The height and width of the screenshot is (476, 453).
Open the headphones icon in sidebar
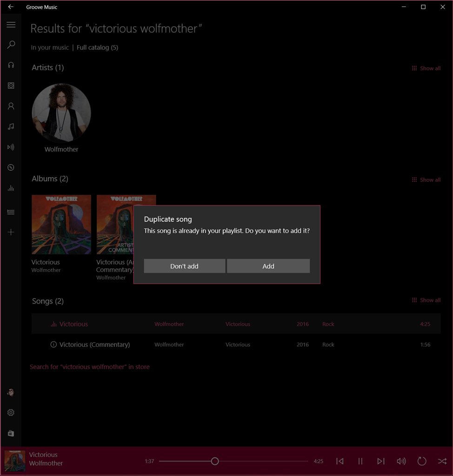(x=11, y=65)
